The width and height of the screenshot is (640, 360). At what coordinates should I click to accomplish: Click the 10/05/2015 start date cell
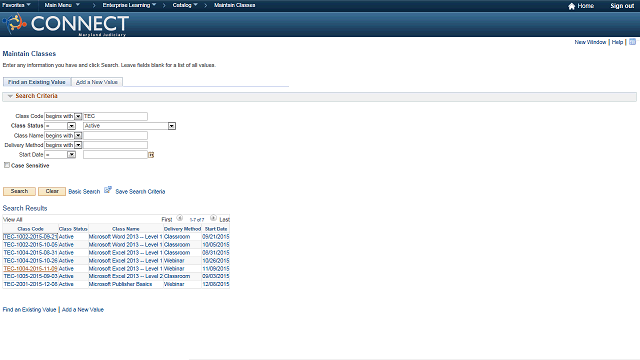coord(216,245)
